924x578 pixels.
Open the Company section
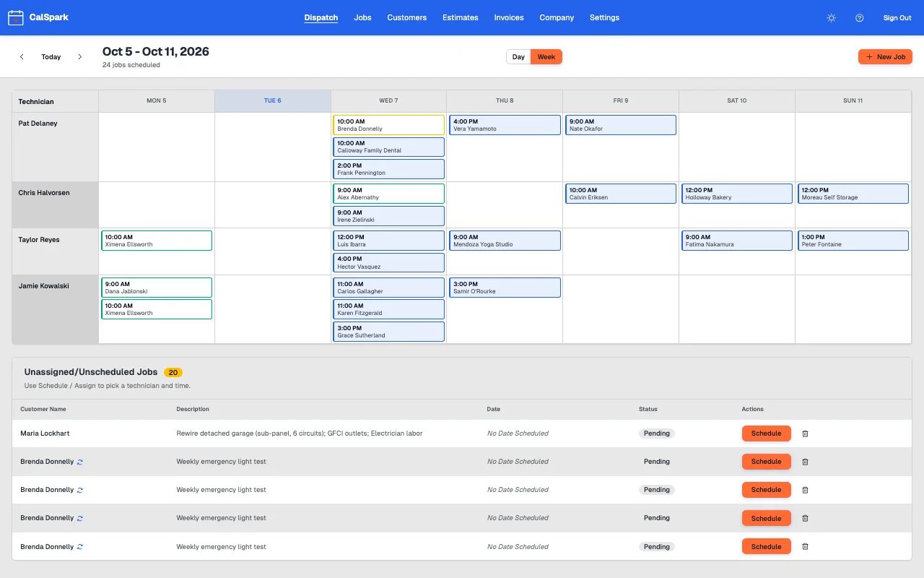point(557,17)
